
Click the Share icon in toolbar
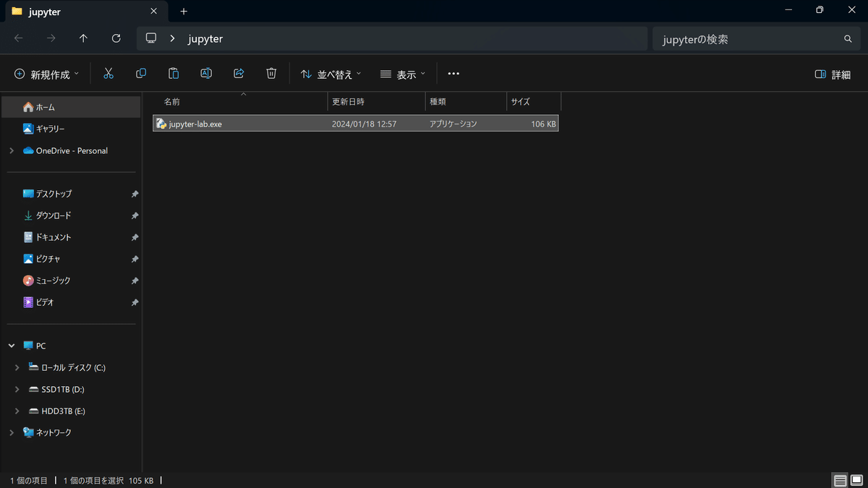tap(239, 74)
